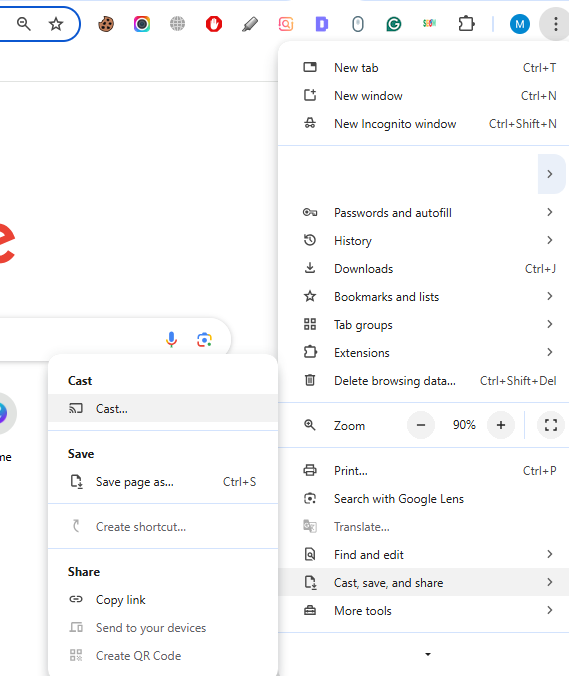The image size is (569, 676).
Task: Choose Save page as... in submenu
Action: [163, 482]
